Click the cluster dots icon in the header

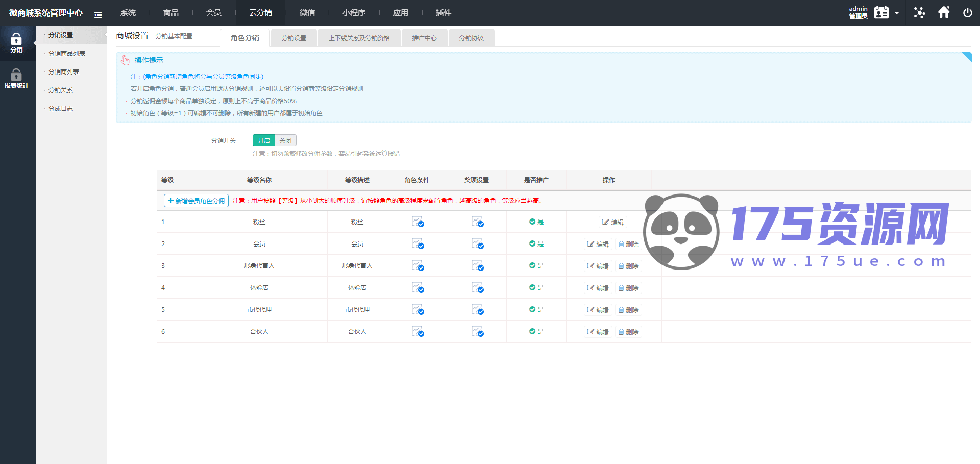tap(919, 12)
